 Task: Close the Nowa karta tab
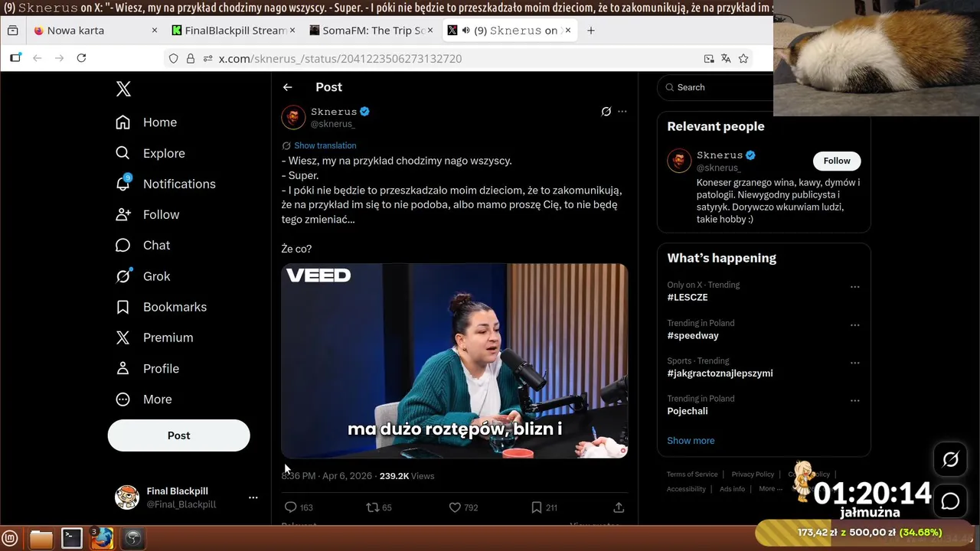(x=154, y=31)
